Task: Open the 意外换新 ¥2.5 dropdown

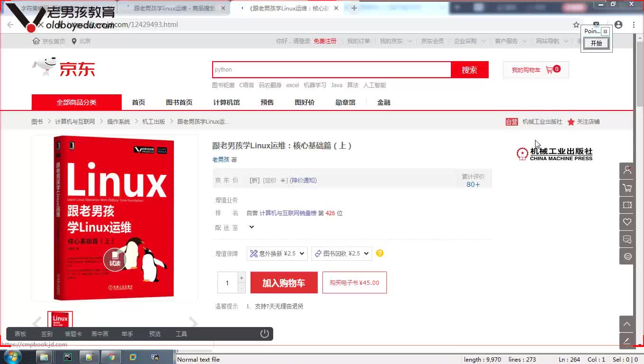Action: click(x=277, y=254)
